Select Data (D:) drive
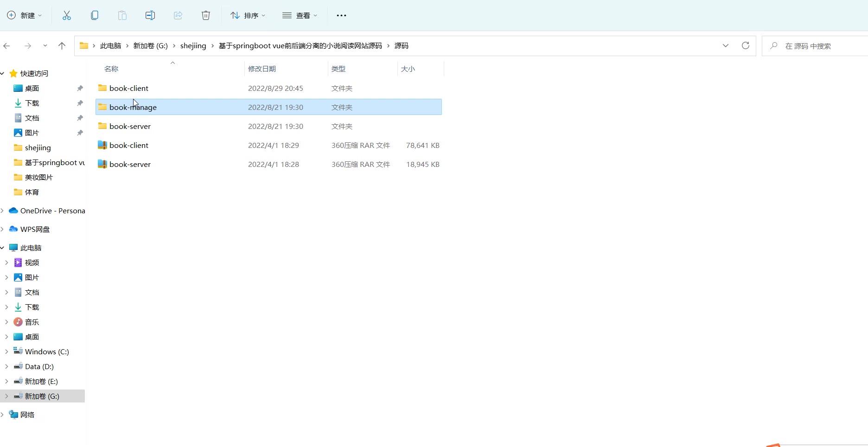The image size is (868, 447). pos(39,366)
